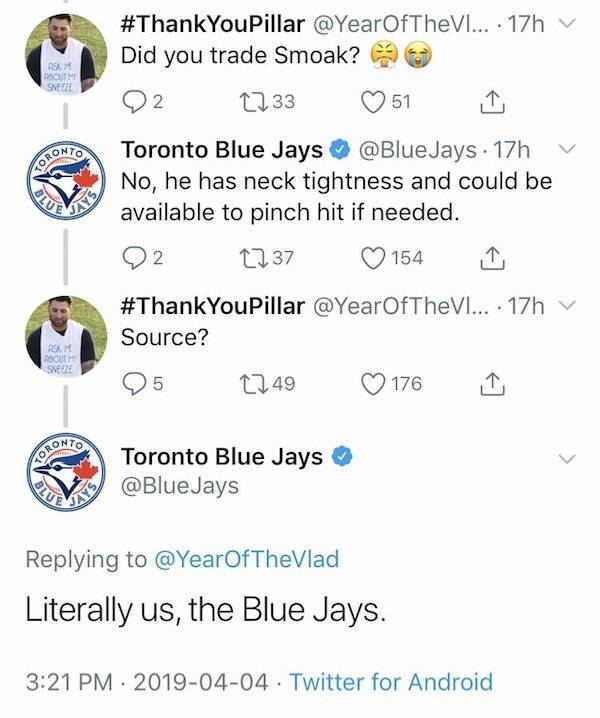Like the "Did you trade Smoak?" tweet

tap(376, 100)
